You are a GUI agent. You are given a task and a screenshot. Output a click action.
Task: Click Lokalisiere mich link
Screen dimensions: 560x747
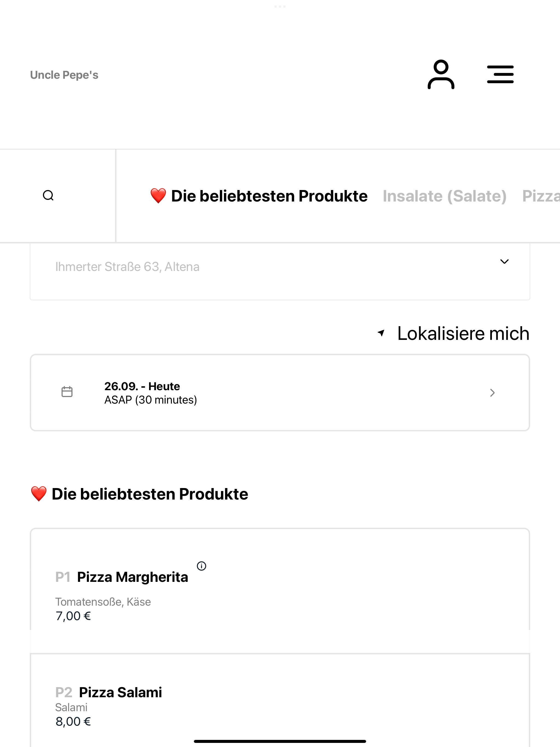(x=463, y=333)
